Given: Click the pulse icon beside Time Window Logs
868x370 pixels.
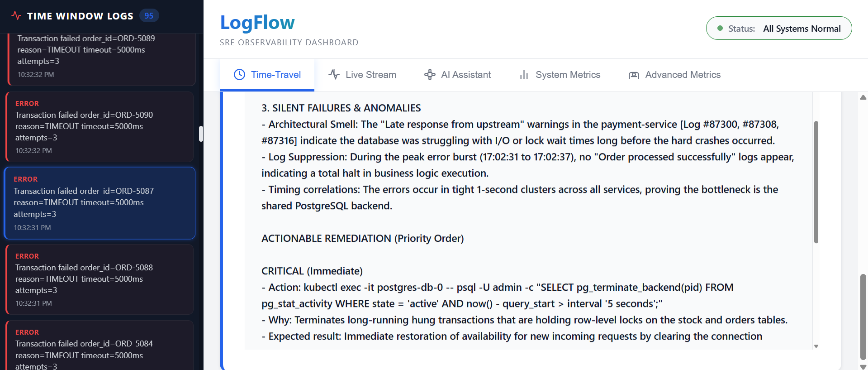Looking at the screenshot, I should point(16,16).
